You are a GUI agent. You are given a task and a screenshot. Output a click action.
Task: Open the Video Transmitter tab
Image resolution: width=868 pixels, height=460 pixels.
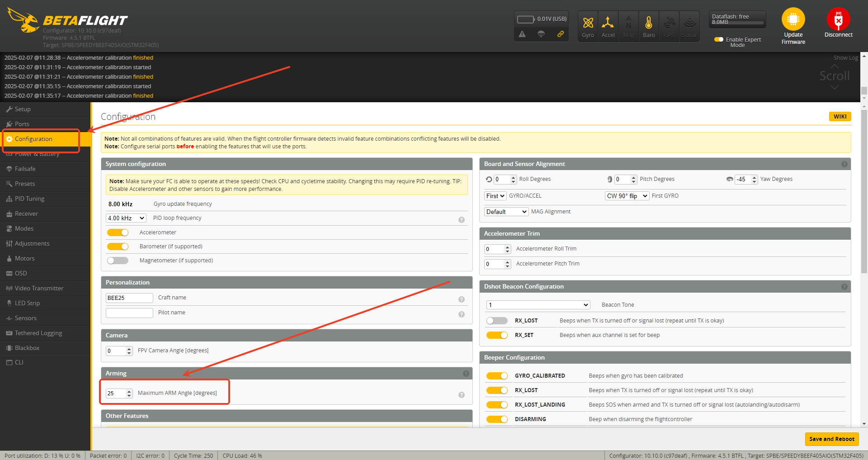click(x=45, y=289)
